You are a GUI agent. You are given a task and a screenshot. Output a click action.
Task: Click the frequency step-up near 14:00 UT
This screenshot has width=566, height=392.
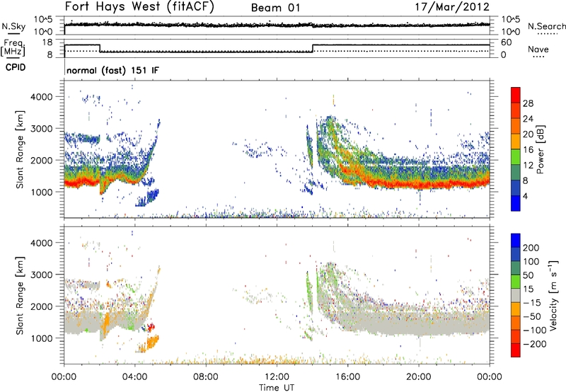pos(313,48)
